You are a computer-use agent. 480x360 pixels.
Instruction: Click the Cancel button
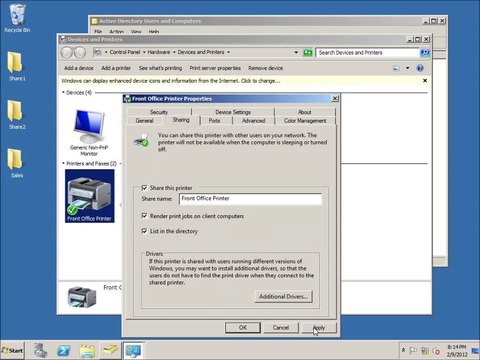coord(281,327)
